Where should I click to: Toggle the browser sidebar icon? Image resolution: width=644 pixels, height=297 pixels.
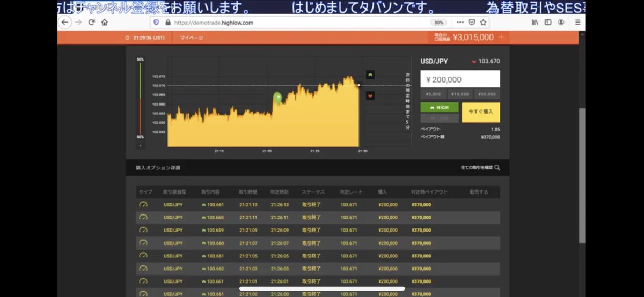[x=548, y=23]
